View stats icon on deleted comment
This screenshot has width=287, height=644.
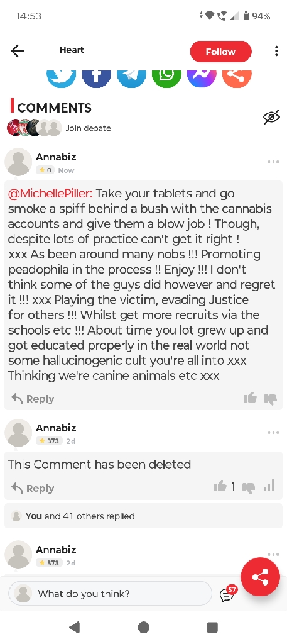click(x=269, y=487)
